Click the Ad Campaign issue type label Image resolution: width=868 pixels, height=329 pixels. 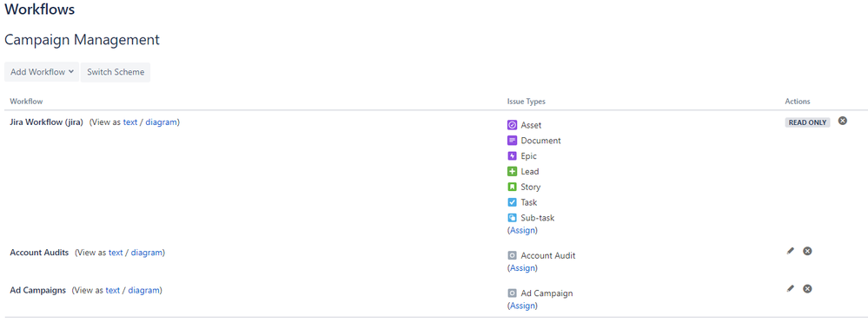tap(547, 293)
